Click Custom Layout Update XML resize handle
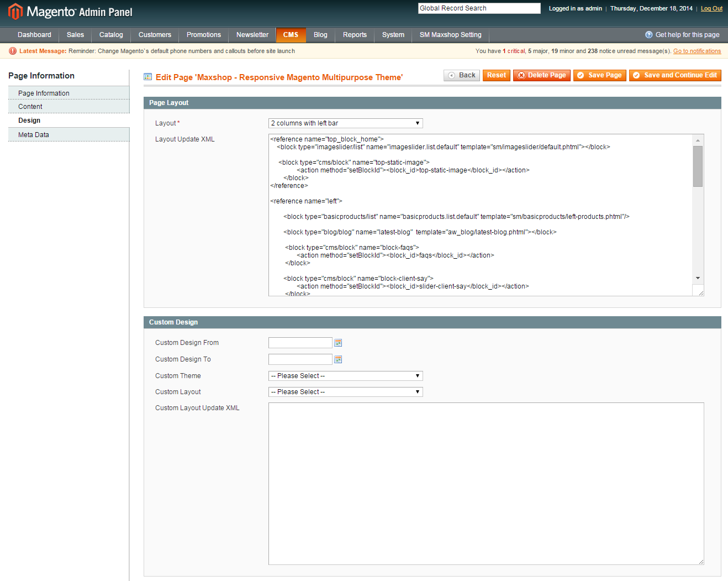The height and width of the screenshot is (581, 728). click(701, 562)
